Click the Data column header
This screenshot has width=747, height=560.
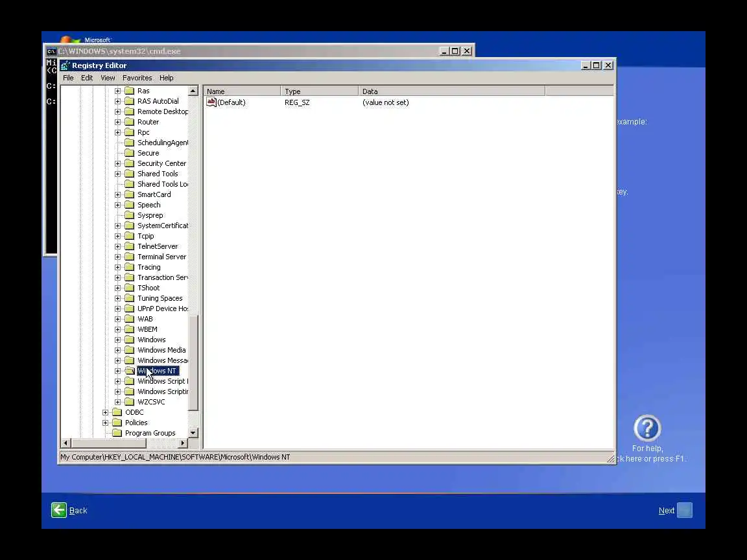point(451,91)
